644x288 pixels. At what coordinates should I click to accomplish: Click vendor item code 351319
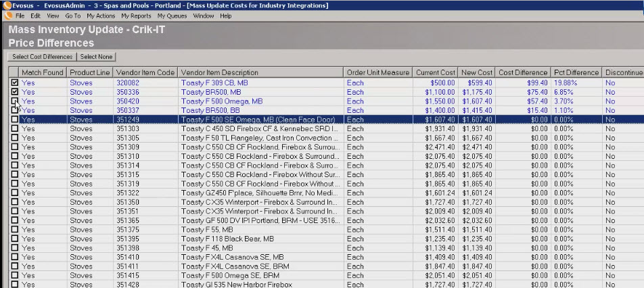tap(127, 184)
